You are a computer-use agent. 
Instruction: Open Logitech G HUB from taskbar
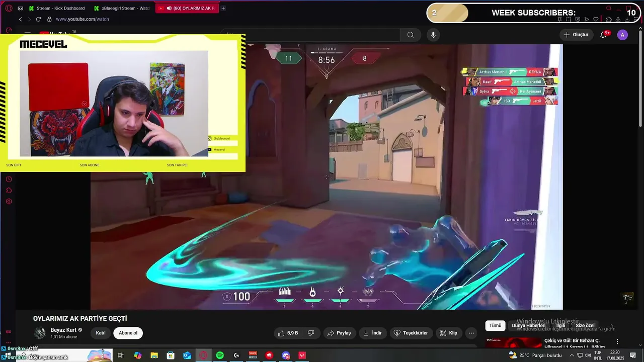coord(236,355)
